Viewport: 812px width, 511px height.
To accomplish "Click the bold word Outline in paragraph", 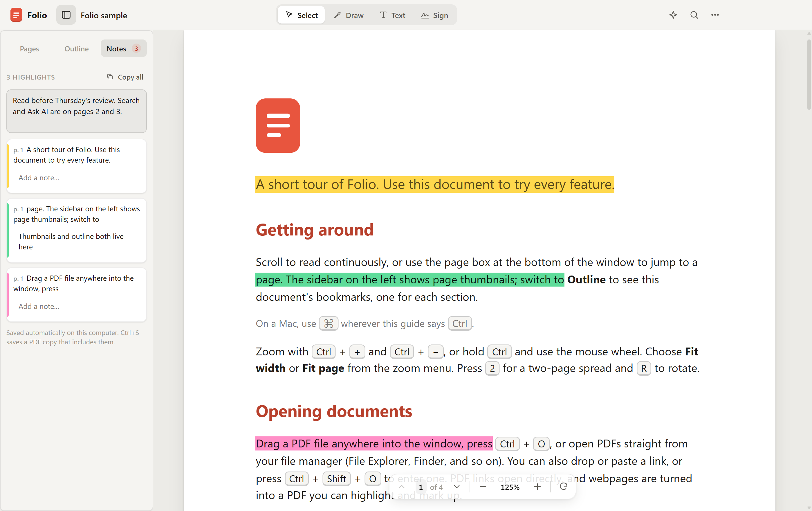I will [x=587, y=280].
